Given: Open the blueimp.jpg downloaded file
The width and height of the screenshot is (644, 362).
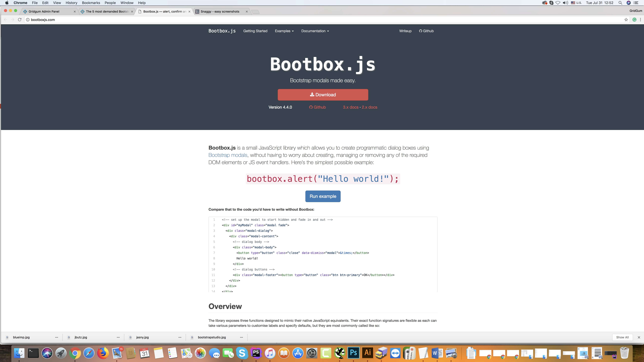Looking at the screenshot, I should coord(21,337).
